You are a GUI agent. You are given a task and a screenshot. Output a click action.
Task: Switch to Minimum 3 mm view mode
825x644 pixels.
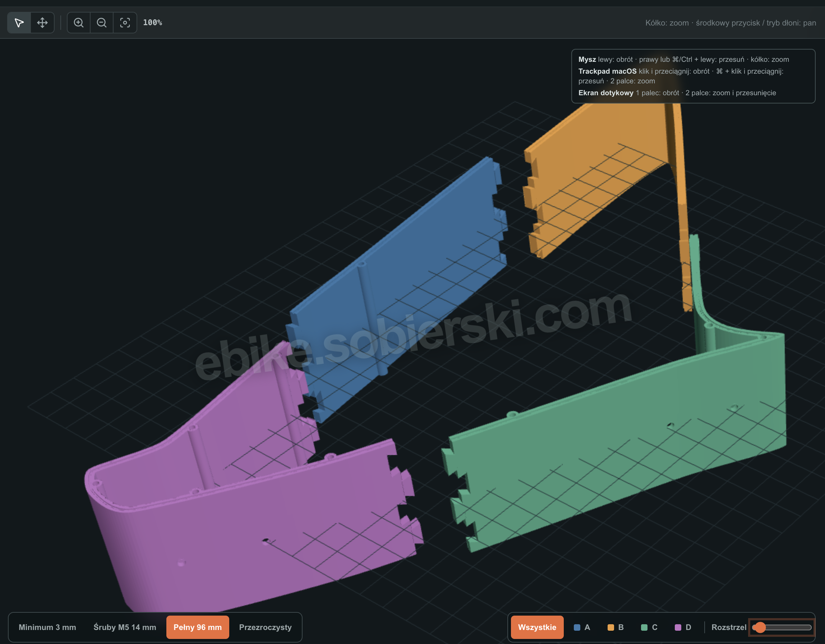(47, 627)
